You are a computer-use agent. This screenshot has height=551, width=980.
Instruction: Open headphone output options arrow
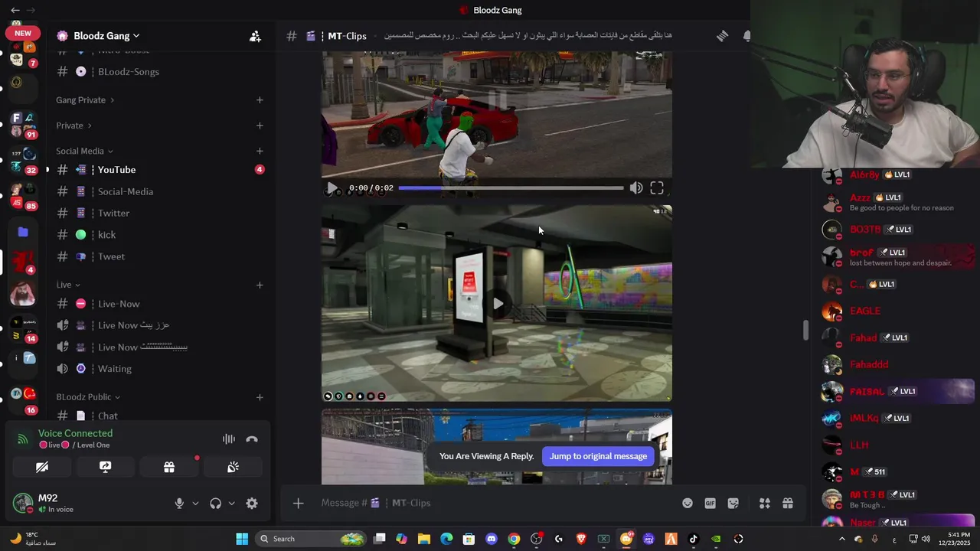(232, 504)
